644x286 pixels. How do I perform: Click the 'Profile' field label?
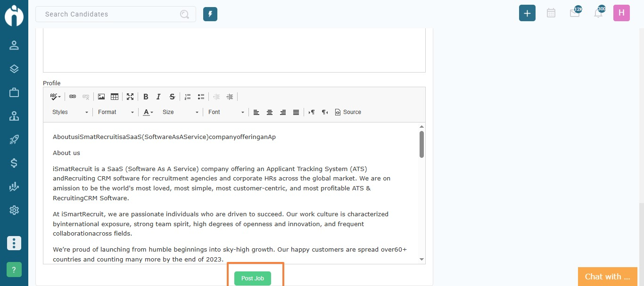pyautogui.click(x=52, y=83)
